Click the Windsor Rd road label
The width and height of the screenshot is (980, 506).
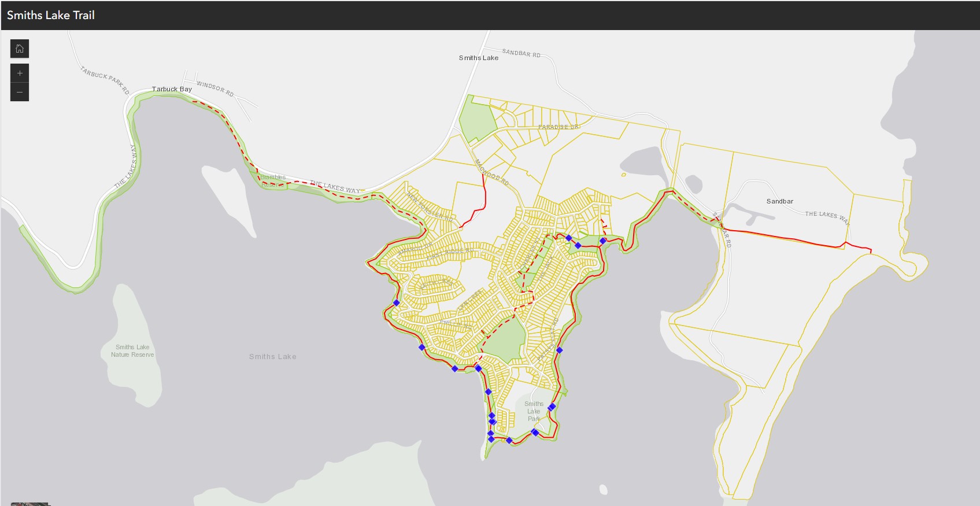click(215, 88)
